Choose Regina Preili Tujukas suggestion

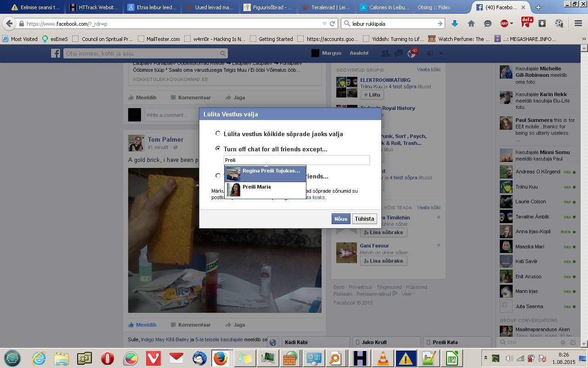265,174
